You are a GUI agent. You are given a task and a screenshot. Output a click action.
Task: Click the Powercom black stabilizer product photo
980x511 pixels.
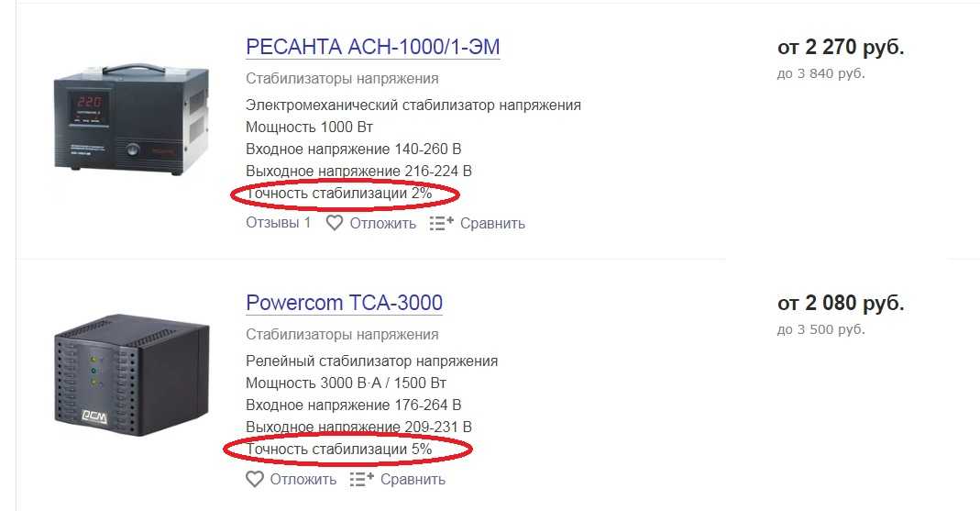tap(130, 375)
